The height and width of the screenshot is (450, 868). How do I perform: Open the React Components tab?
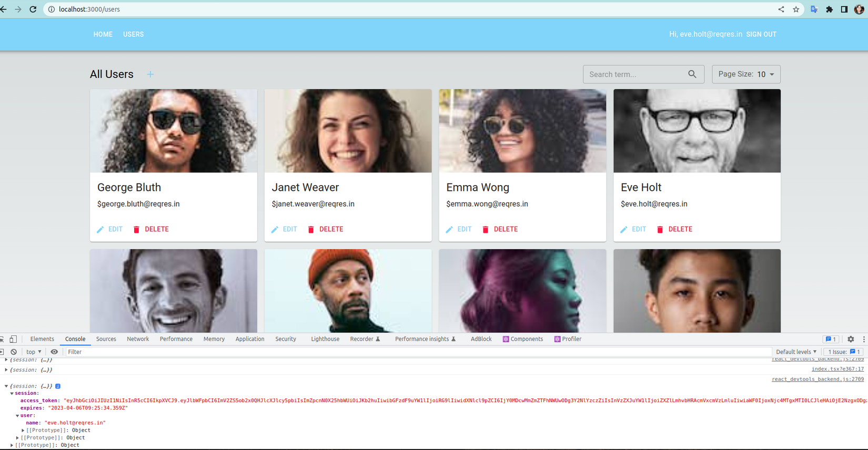tap(523, 339)
